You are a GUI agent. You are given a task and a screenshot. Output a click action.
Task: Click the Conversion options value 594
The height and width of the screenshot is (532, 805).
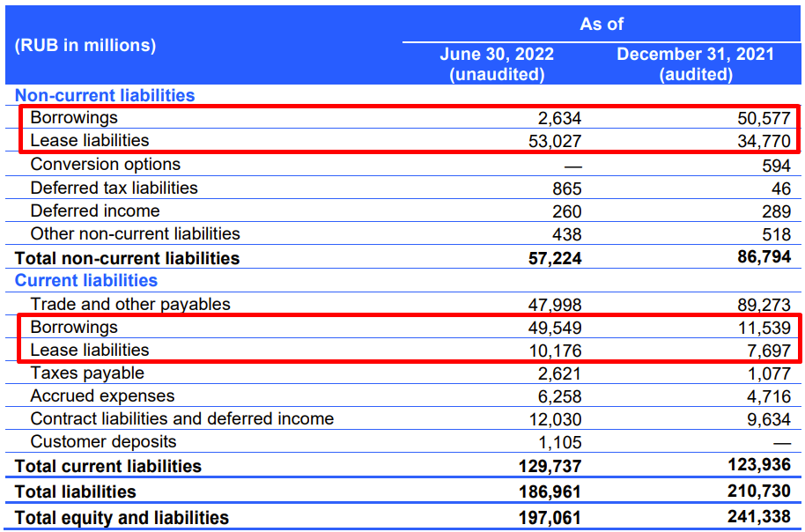(x=776, y=166)
